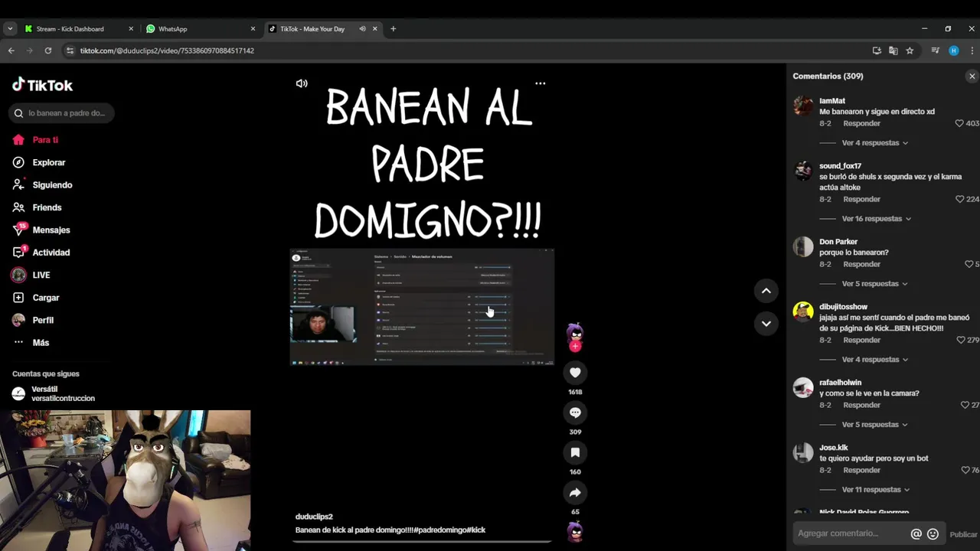Like IamMat's comment
This screenshot has height=551, width=980.
tap(959, 123)
